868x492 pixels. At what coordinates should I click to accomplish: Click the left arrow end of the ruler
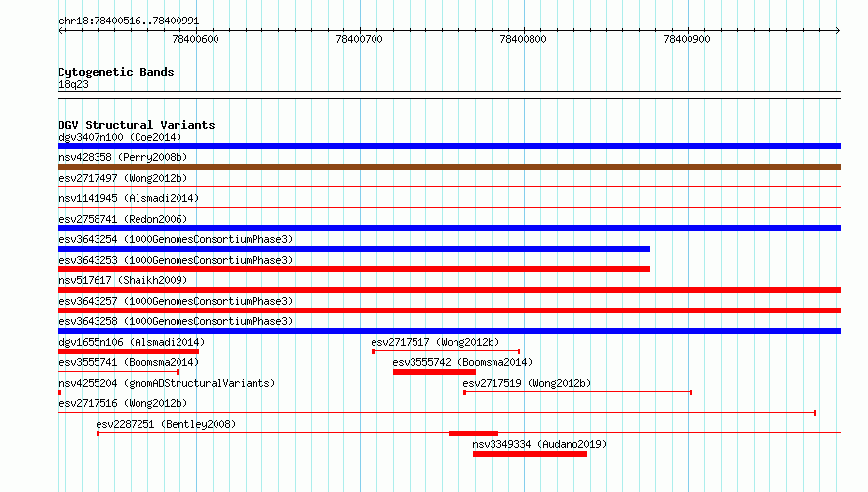click(60, 31)
